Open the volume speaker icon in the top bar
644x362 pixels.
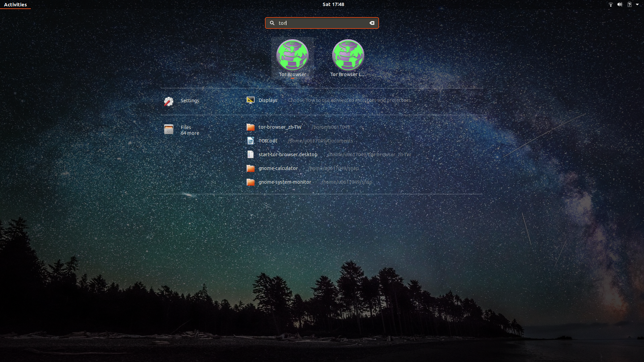[x=620, y=5]
